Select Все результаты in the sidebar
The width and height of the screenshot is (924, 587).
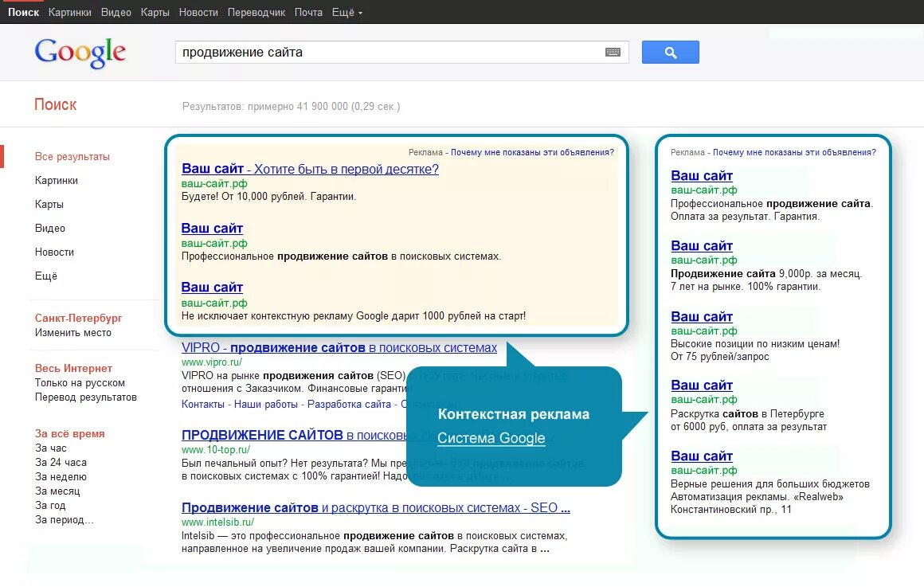[x=72, y=157]
